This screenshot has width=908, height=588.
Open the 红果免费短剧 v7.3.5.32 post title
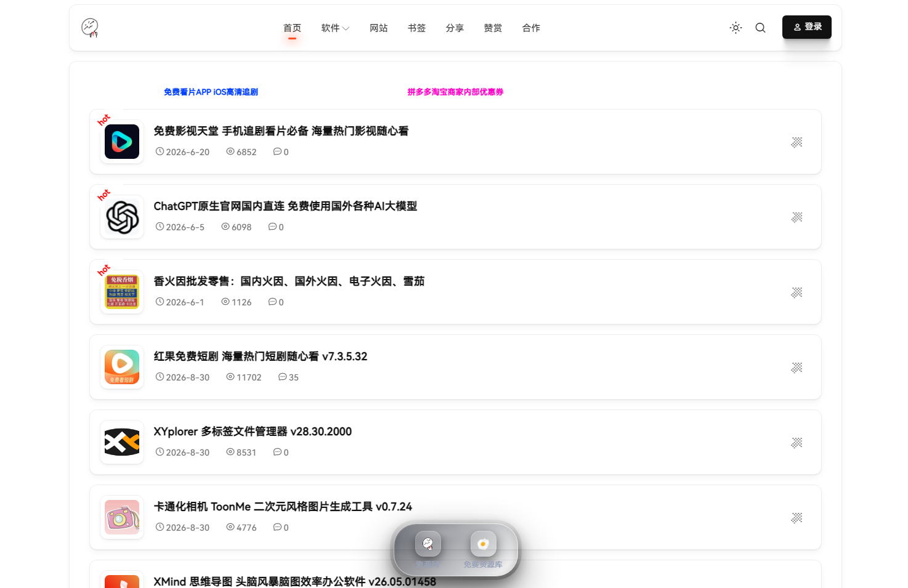coord(261,356)
